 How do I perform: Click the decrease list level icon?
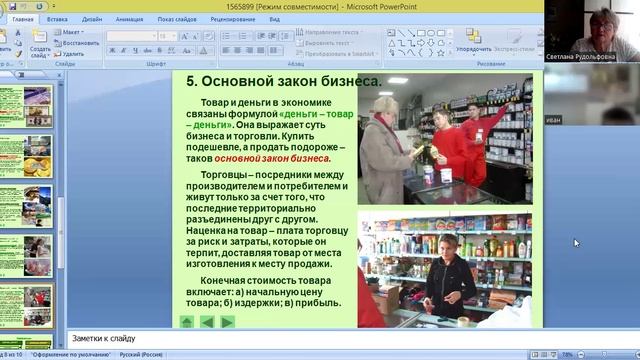261,36
